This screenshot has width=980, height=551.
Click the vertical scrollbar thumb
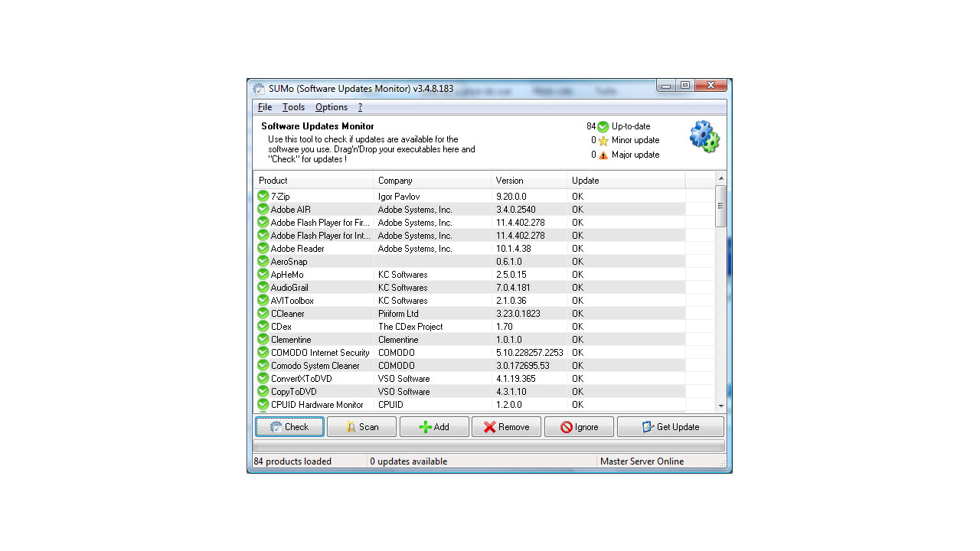(720, 206)
